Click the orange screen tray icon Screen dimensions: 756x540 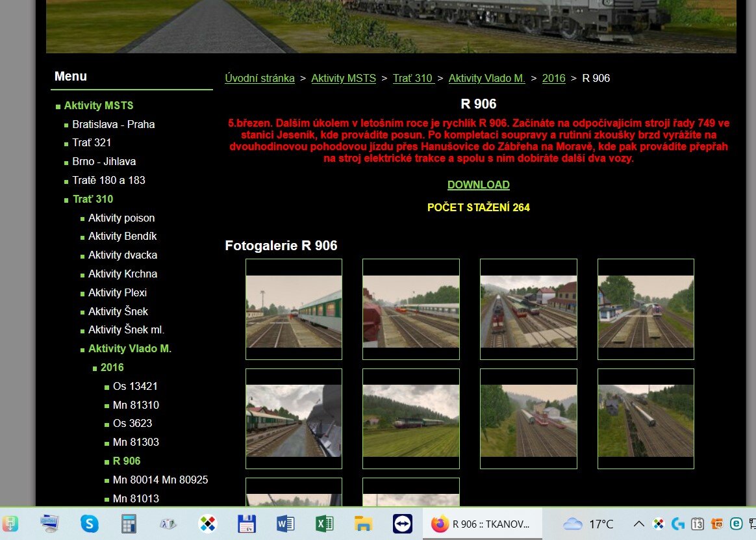point(717,524)
